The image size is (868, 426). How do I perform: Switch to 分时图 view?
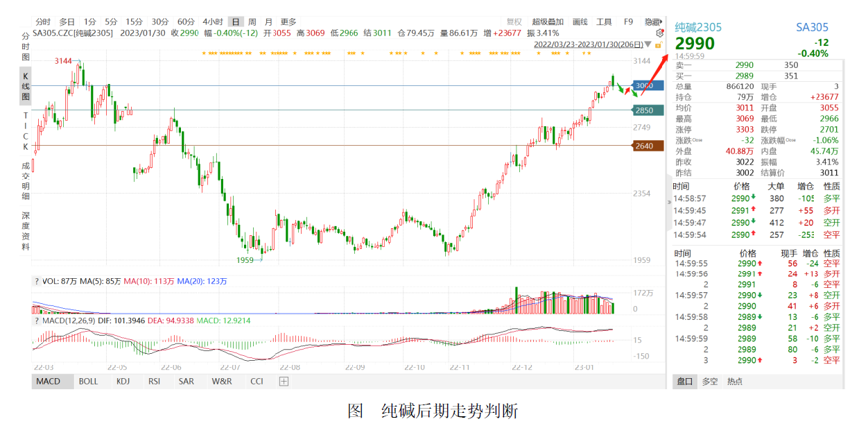tap(26, 46)
